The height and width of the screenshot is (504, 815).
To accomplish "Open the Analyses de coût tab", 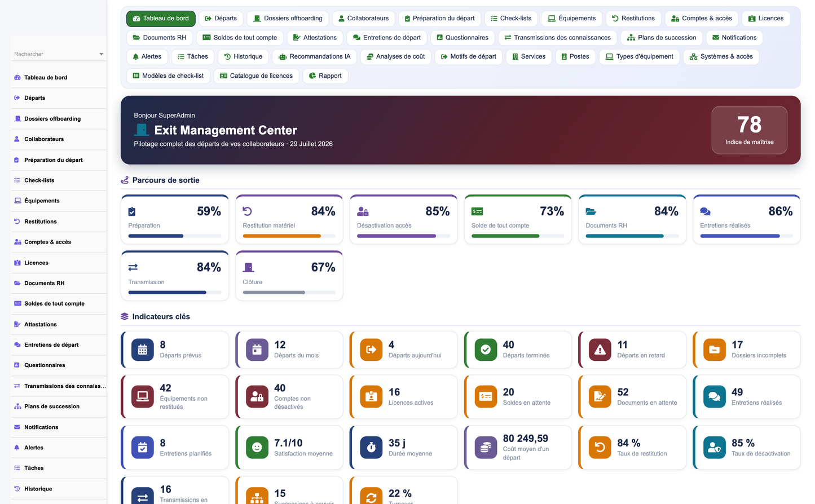I will coord(396,57).
